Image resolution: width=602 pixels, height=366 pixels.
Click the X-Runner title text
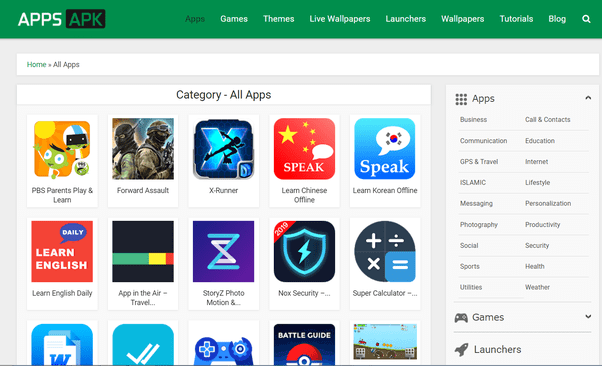pyautogui.click(x=223, y=190)
